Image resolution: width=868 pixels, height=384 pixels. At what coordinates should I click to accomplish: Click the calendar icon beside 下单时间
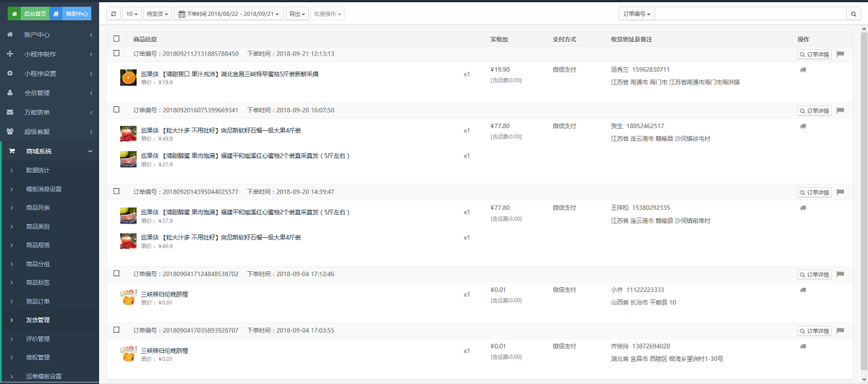click(x=182, y=14)
